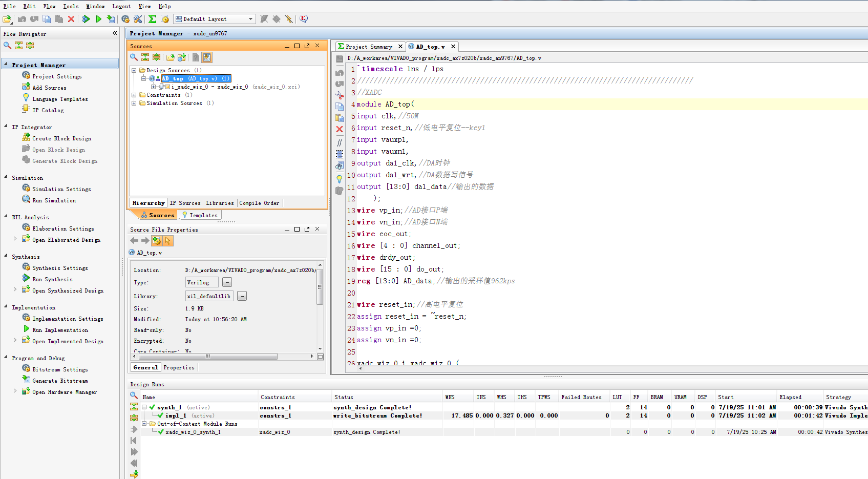Screen dimensions: 868x479
Task: Click the browse button next to xil_defaultlib
Action: (242, 296)
